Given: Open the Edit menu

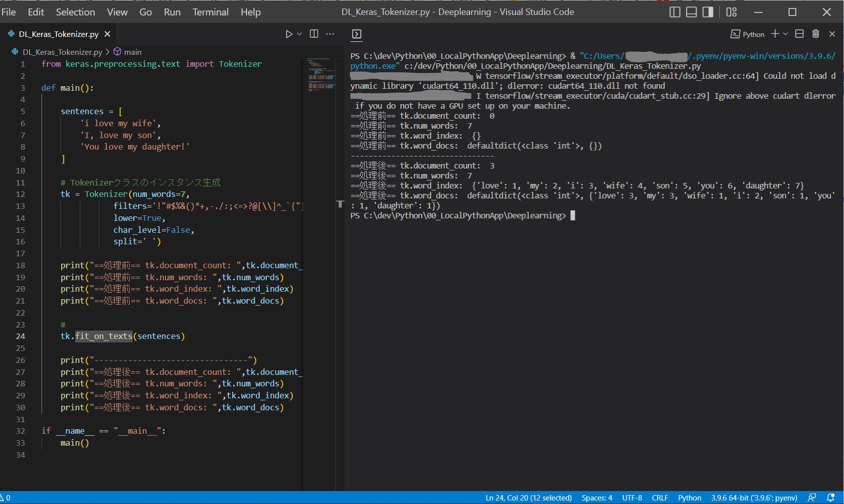Looking at the screenshot, I should [36, 12].
